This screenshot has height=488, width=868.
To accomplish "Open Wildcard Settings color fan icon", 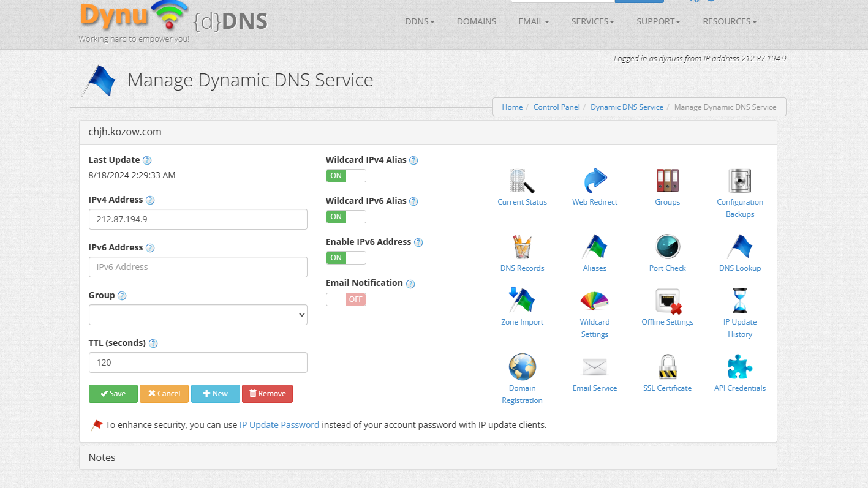I will point(594,301).
